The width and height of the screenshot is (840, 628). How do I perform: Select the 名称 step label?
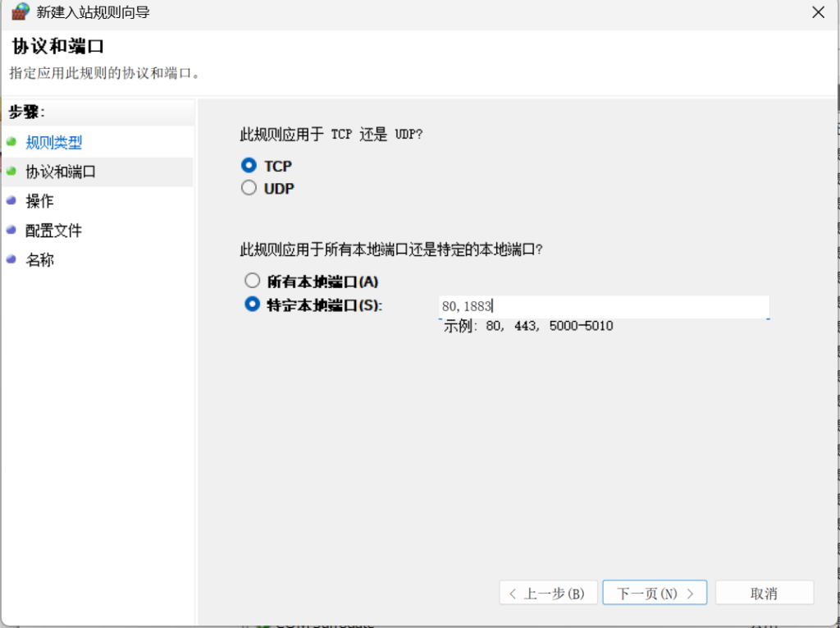[40, 260]
